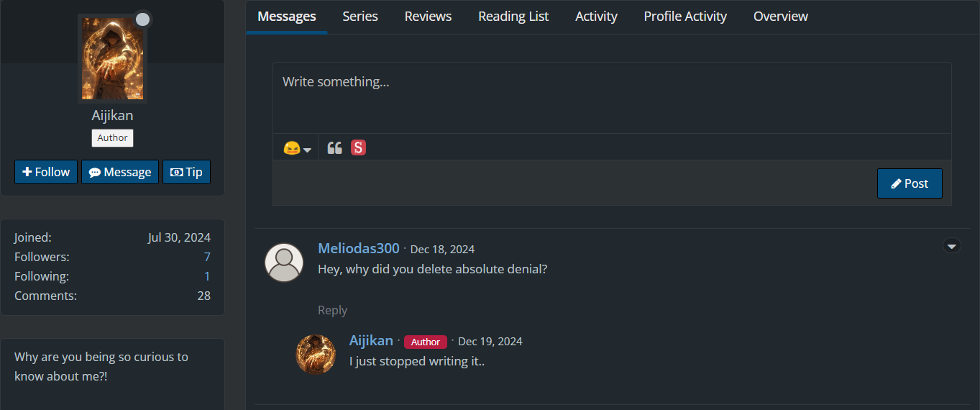Image resolution: width=980 pixels, height=410 pixels.
Task: Switch to the Series tab
Action: [x=360, y=16]
